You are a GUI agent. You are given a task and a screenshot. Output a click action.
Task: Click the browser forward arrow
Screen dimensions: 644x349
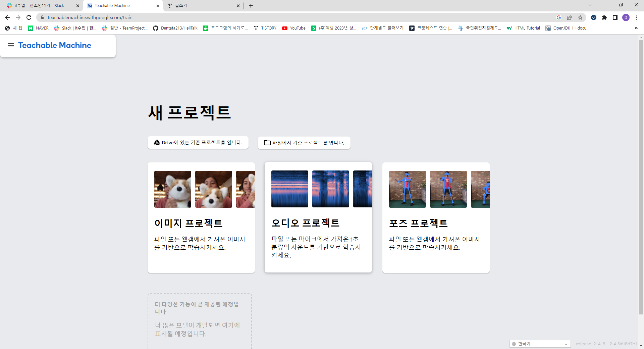click(x=18, y=17)
